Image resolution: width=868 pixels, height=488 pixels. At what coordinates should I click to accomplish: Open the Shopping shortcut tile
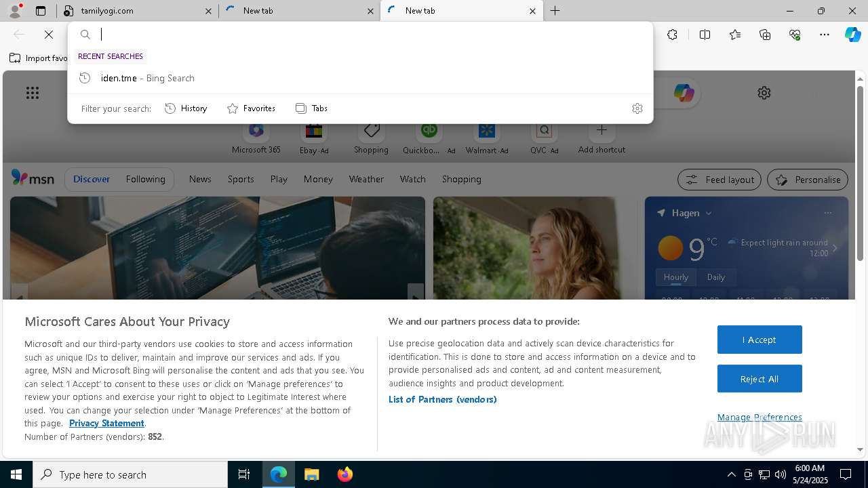point(371,139)
